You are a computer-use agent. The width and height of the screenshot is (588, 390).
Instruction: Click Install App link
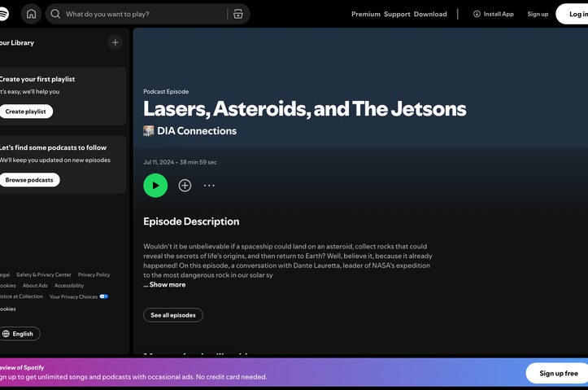(x=494, y=14)
